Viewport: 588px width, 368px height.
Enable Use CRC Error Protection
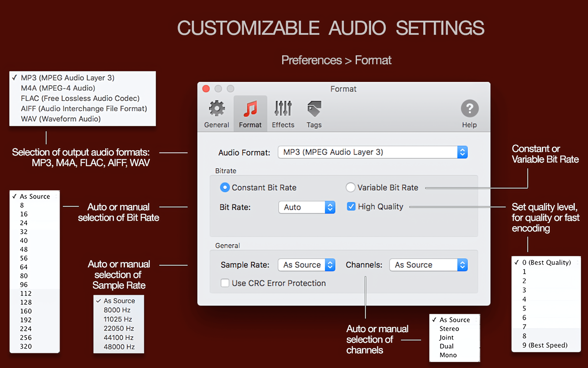(225, 283)
